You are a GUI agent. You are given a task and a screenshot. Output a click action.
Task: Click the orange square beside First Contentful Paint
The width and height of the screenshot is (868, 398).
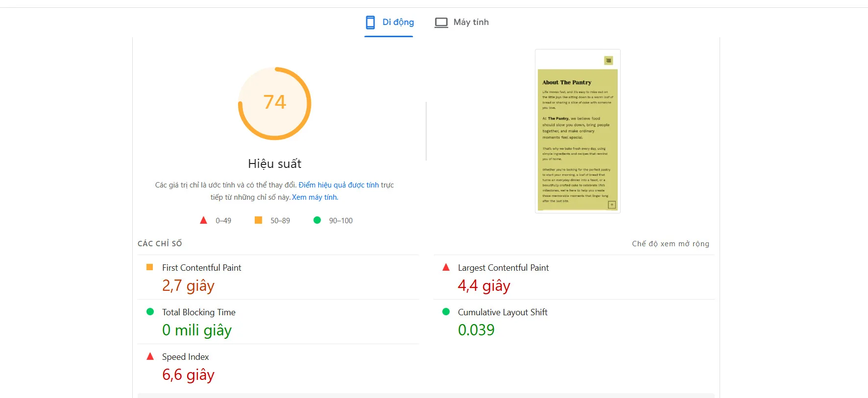[x=150, y=267]
